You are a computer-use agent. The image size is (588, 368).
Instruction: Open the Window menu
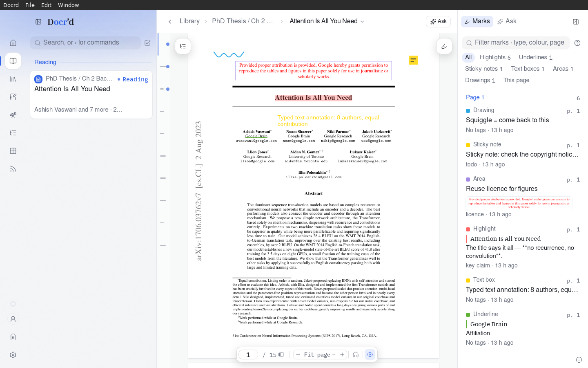tap(68, 5)
